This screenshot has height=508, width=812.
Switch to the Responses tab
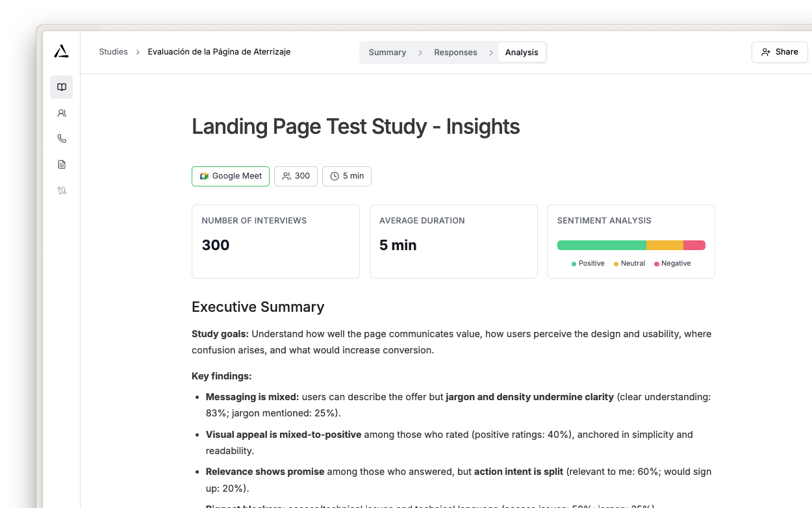click(455, 52)
